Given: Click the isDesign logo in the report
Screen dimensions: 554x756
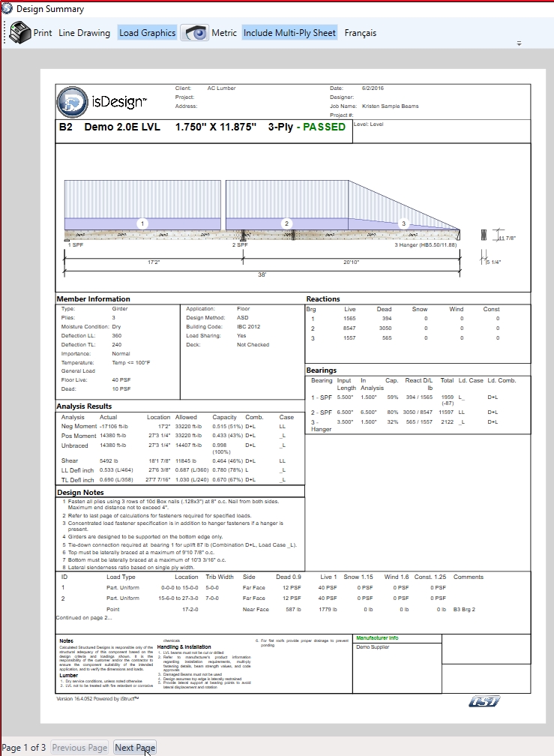Looking at the screenshot, I should tap(102, 102).
